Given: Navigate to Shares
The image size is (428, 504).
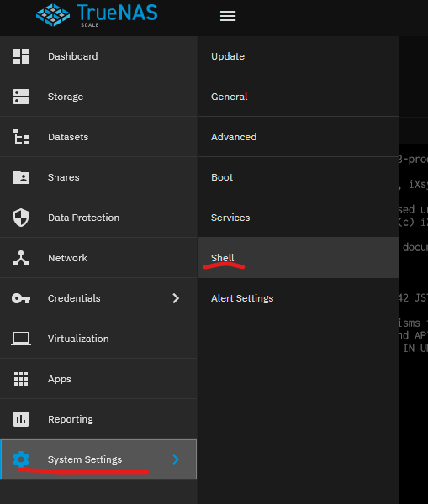Looking at the screenshot, I should pos(98,177).
